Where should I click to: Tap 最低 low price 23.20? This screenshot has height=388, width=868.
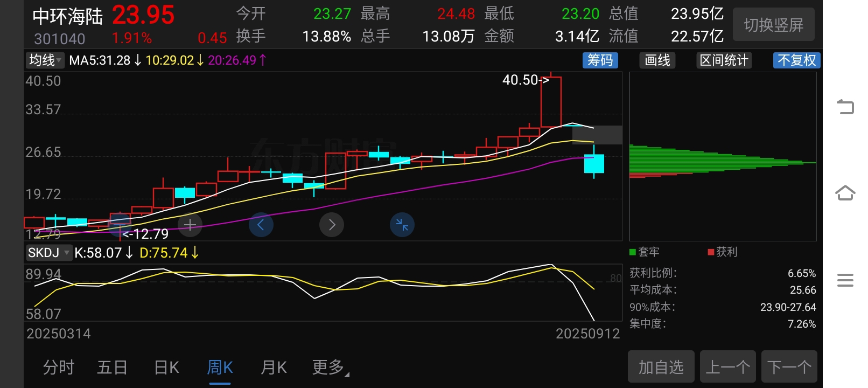580,14
